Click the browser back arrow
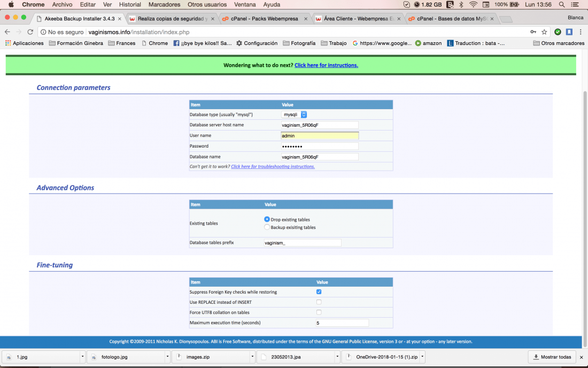Image resolution: width=588 pixels, height=368 pixels. click(x=7, y=32)
